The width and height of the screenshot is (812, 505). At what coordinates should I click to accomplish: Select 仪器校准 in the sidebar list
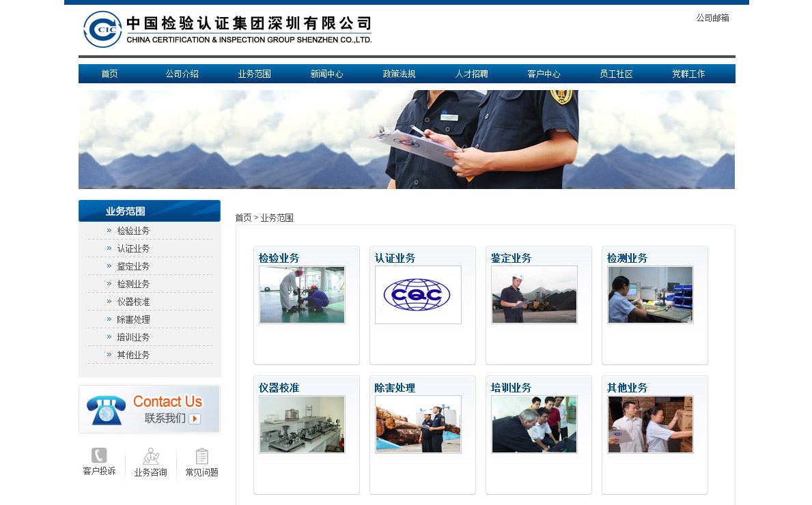pos(133,302)
